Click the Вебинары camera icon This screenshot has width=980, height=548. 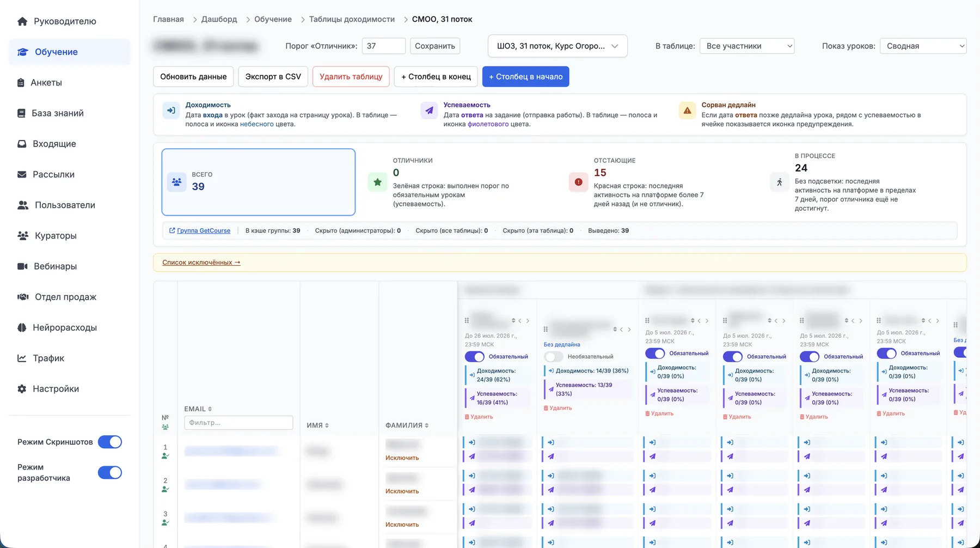tap(22, 266)
